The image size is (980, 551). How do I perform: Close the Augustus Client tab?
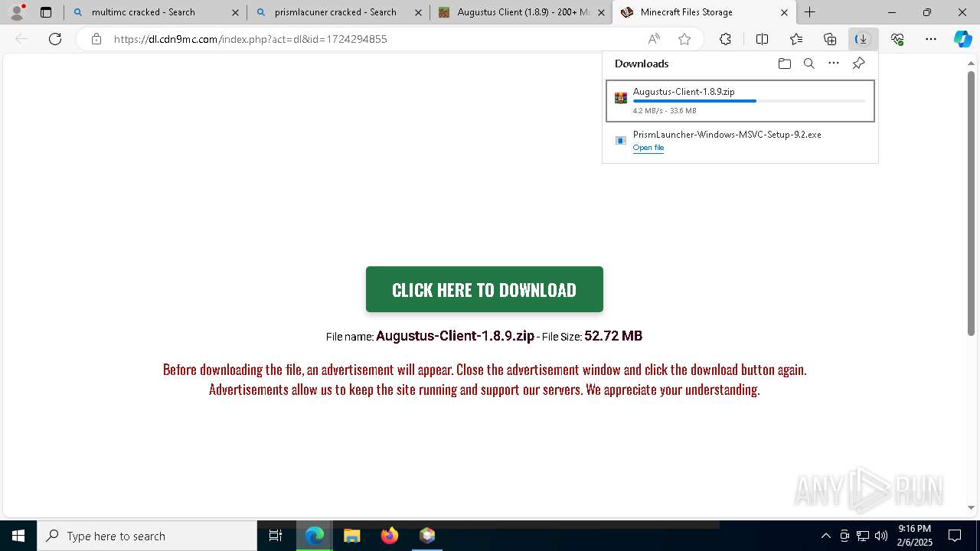click(x=601, y=12)
